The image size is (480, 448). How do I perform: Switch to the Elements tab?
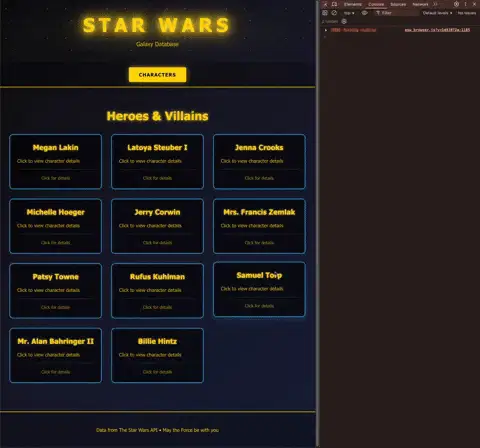[353, 4]
